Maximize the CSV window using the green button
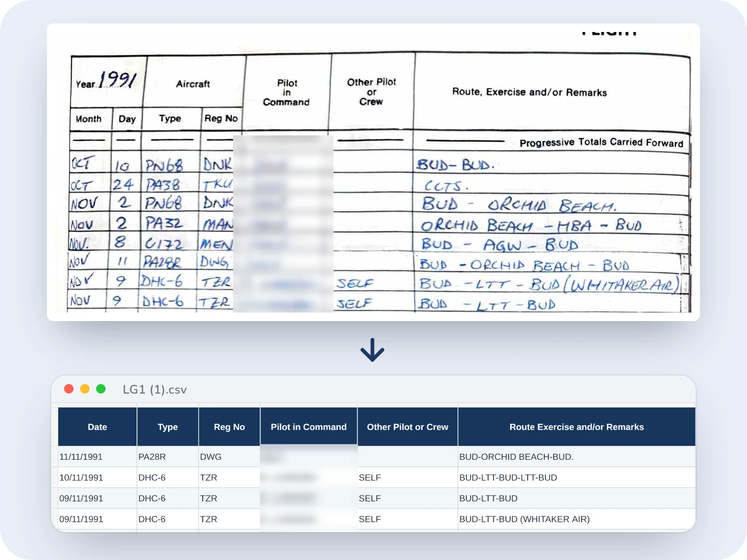Screen dimensions: 747x560 click(x=101, y=389)
